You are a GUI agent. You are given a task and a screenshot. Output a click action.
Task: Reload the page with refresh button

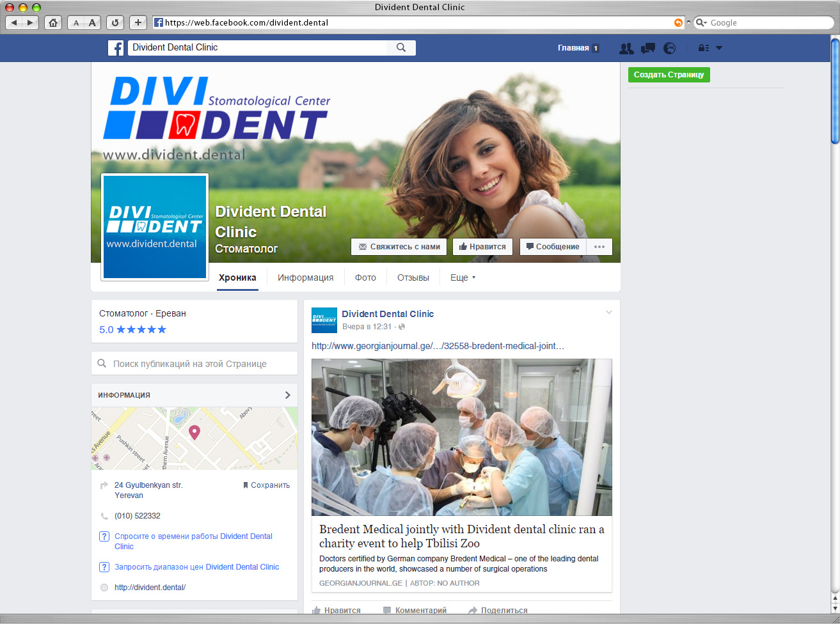[115, 22]
